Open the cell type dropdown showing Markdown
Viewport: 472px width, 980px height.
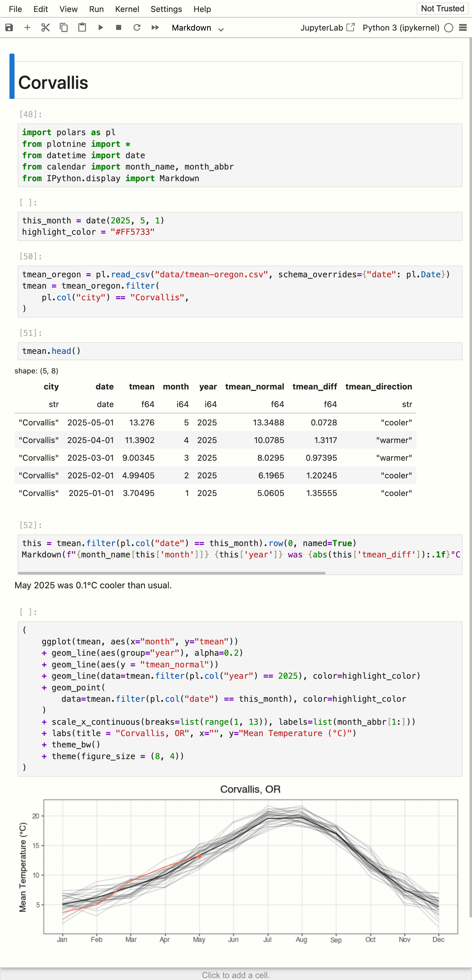click(197, 27)
